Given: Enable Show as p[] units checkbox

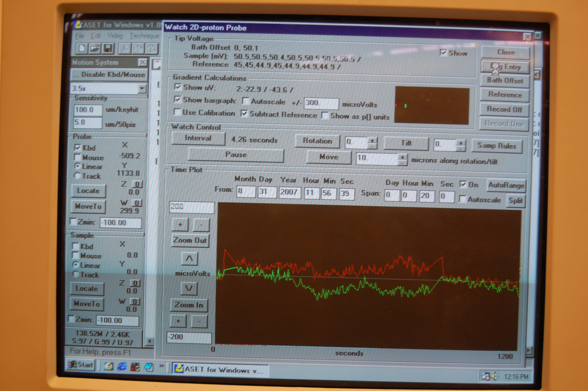Looking at the screenshot, I should (x=324, y=116).
